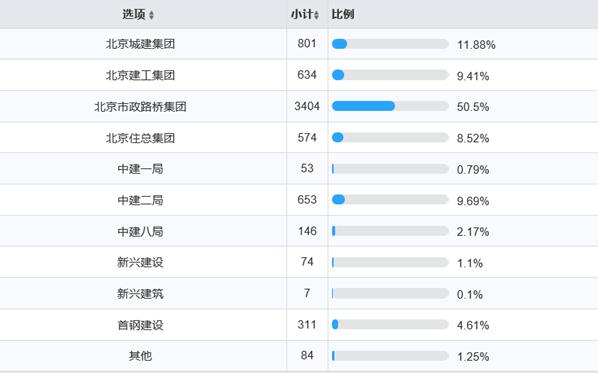Select the 首钢建设 option
Image resolution: width=598 pixels, height=373 pixels.
click(140, 325)
